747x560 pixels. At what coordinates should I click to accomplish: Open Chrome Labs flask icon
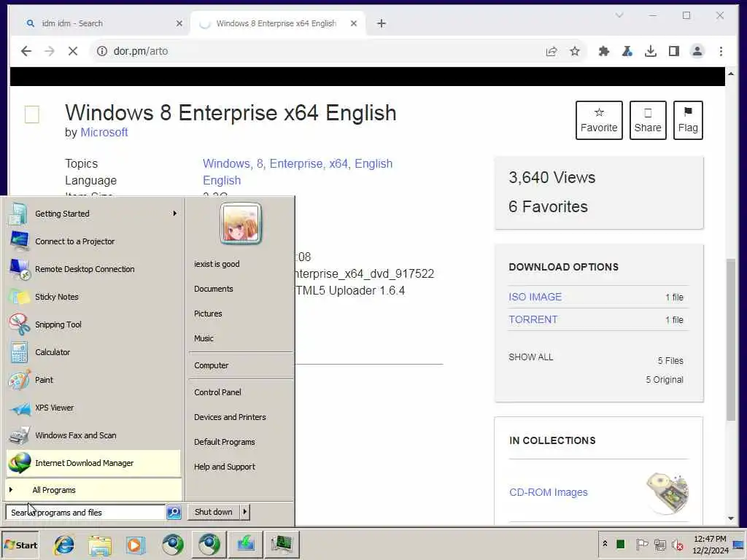click(627, 51)
